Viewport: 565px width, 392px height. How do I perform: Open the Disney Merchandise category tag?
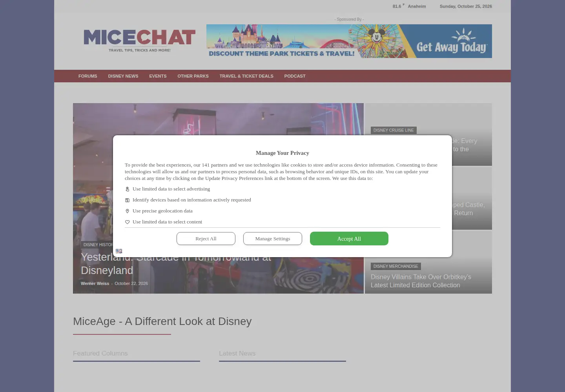395,266
